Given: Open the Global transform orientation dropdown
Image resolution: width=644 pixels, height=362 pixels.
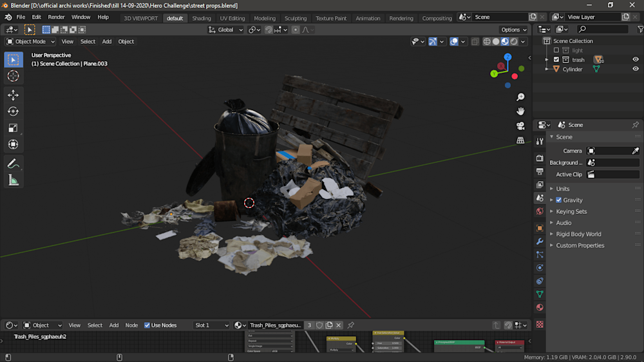Looking at the screenshot, I should coord(226,30).
